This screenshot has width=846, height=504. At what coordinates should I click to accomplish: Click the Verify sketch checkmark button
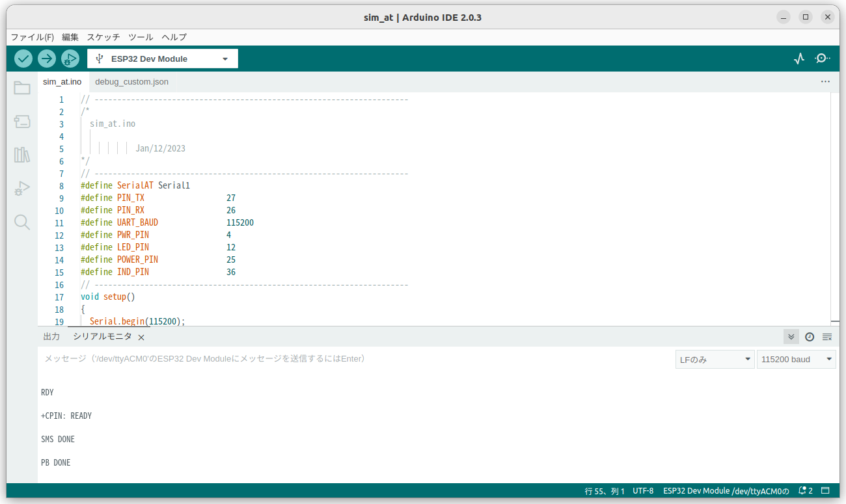point(23,59)
